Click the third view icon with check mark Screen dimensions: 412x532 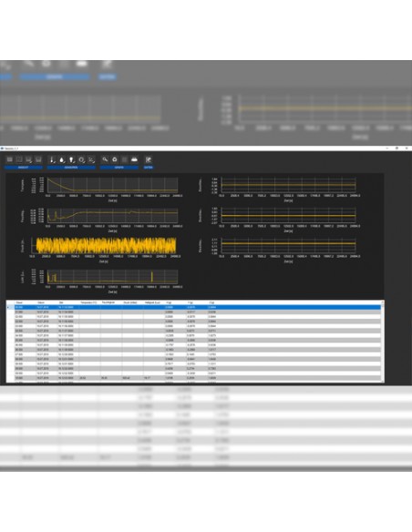[29, 159]
